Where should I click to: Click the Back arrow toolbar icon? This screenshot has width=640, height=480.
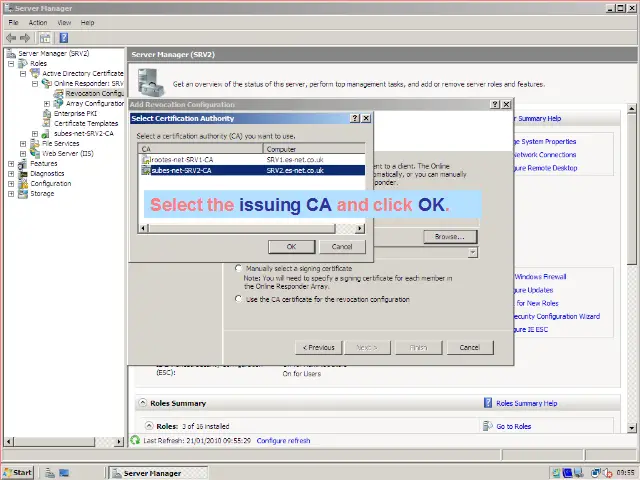[11, 38]
